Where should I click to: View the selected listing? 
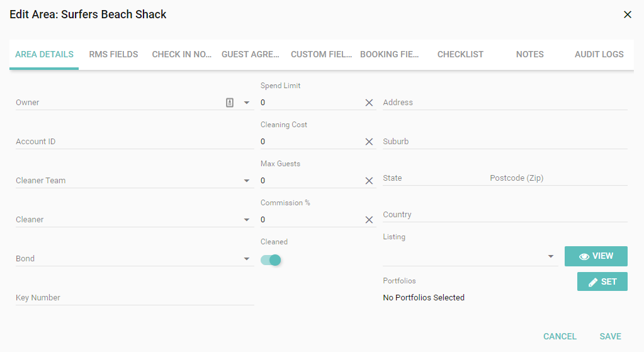pyautogui.click(x=596, y=256)
